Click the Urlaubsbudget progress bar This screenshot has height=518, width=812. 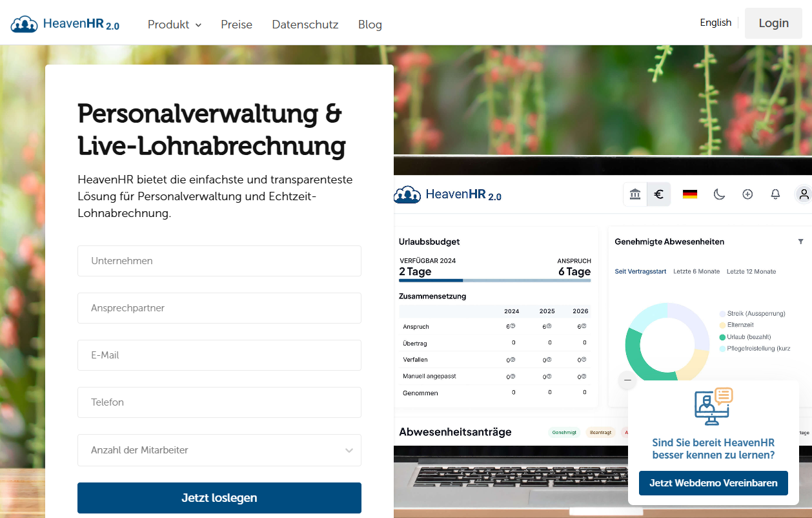tap(495, 280)
